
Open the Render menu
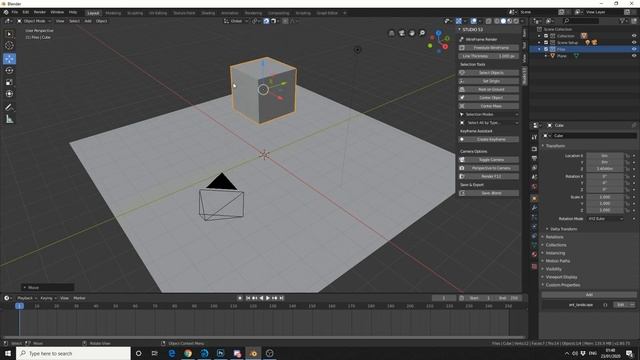click(x=40, y=13)
